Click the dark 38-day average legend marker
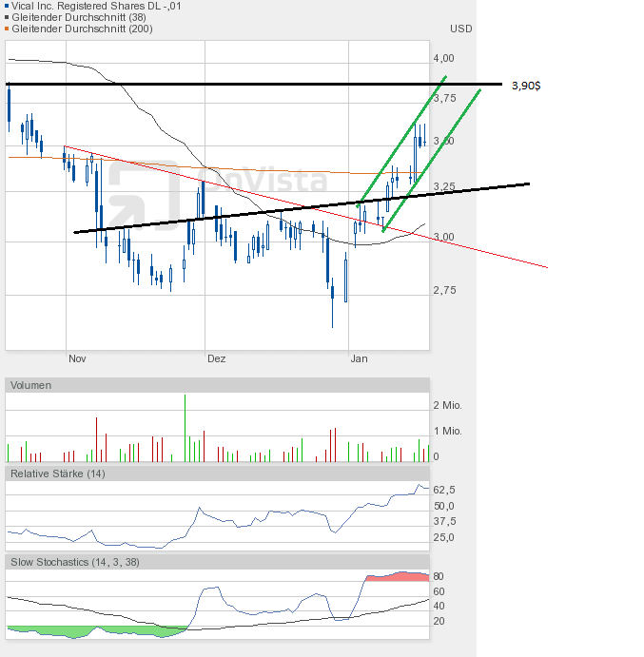This screenshot has width=644, height=657. [x=8, y=17]
